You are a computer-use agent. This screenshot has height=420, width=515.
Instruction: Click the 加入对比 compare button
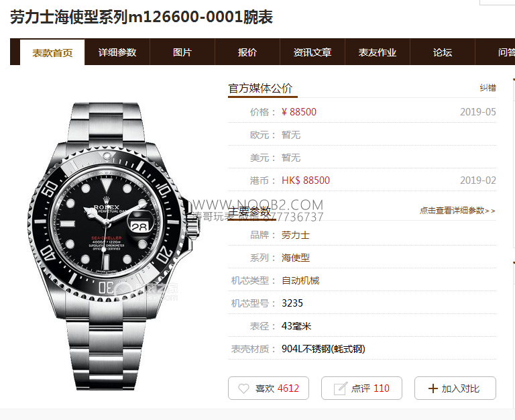455,388
